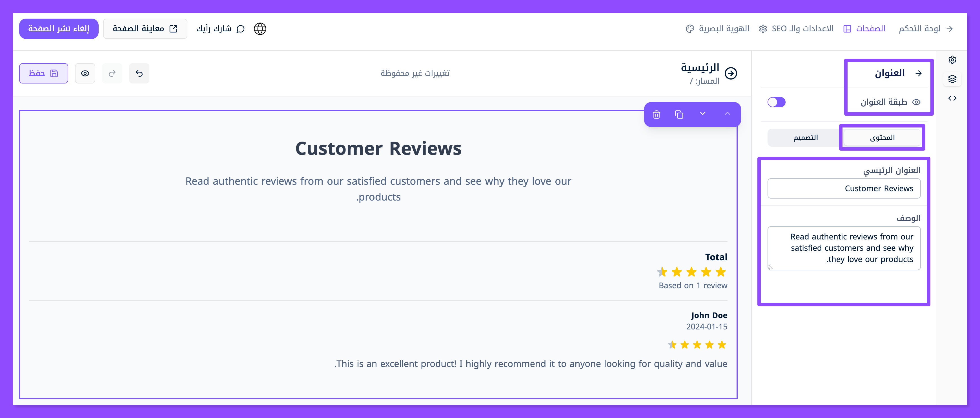Click the redo arrow in the editor toolbar
Screen dimensions: 980x418
click(112, 73)
